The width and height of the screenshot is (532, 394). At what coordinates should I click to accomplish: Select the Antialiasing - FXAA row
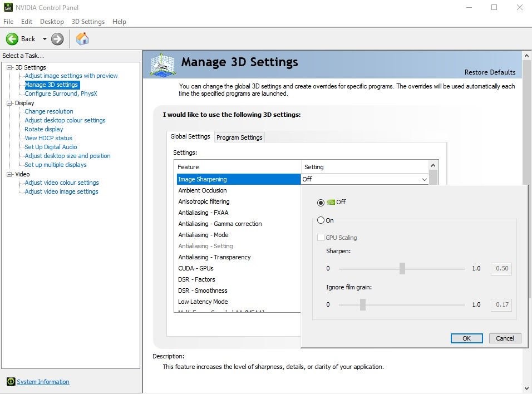pos(239,213)
